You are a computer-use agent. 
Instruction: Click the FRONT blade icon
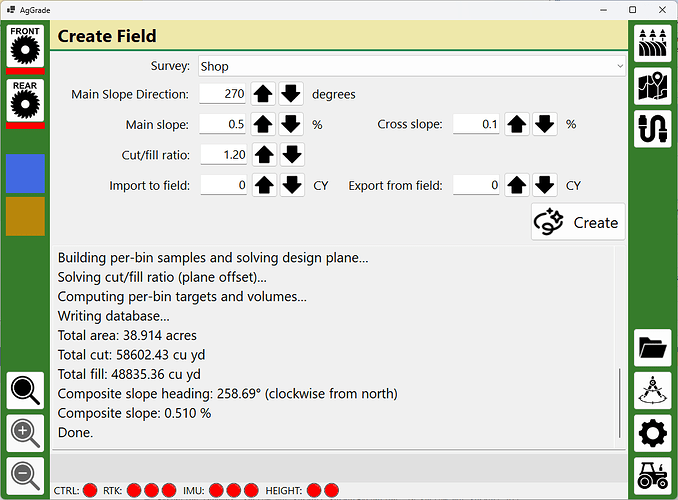pos(25,46)
